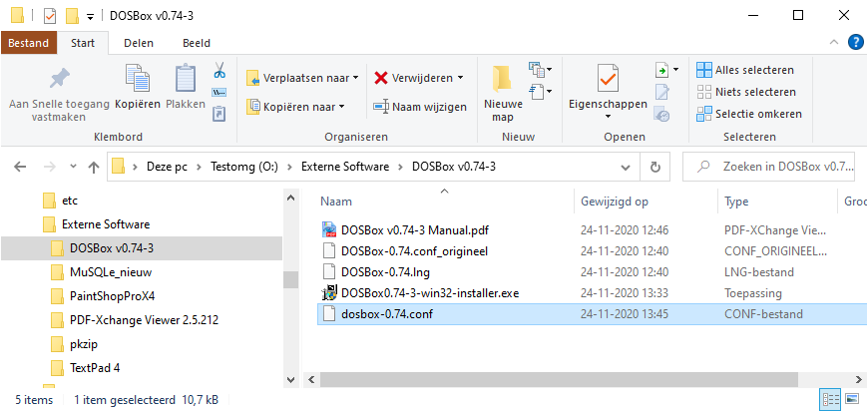The image size is (868, 412).
Task: Select DOSBox v0.74-3 Manual.pdf file icon
Action: (x=329, y=229)
